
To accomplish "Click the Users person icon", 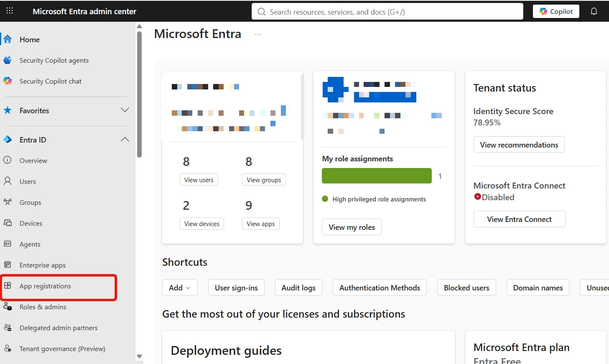I will pos(8,181).
